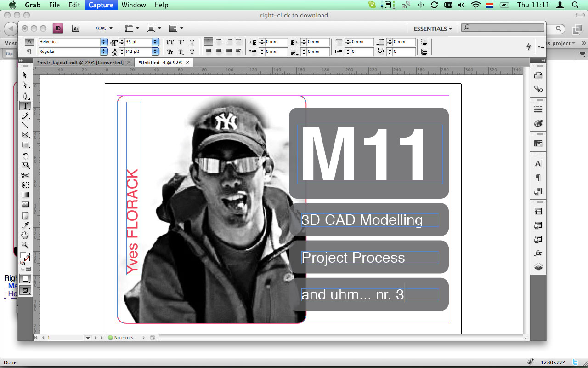Click the fill and stroke color swatch
Image resolution: width=588 pixels, height=368 pixels.
[x=25, y=257]
